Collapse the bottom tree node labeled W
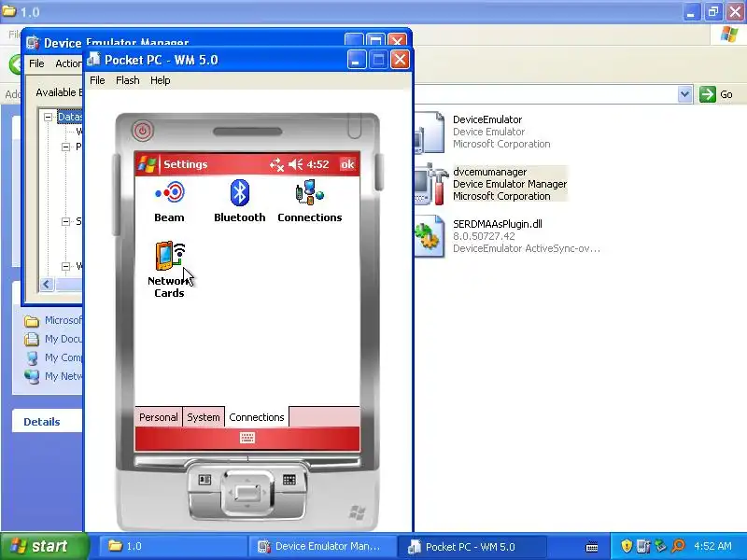This screenshot has height=560, width=747. pos(65,266)
